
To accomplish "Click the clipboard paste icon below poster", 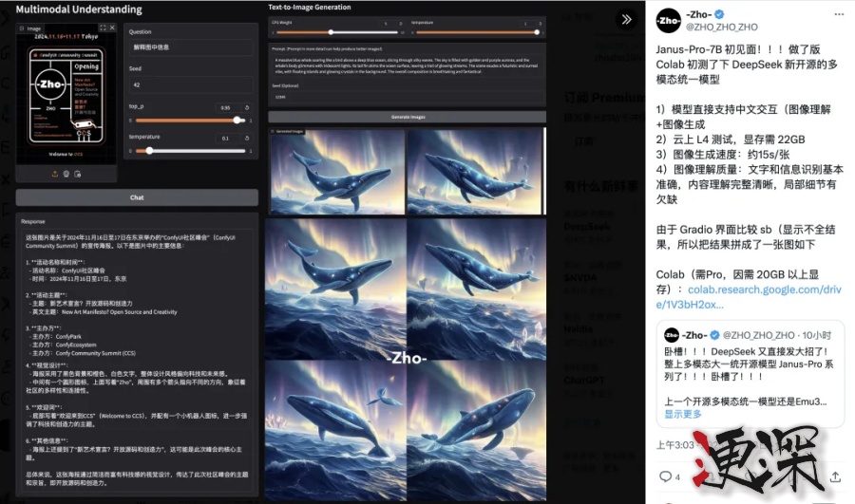I will (x=77, y=174).
